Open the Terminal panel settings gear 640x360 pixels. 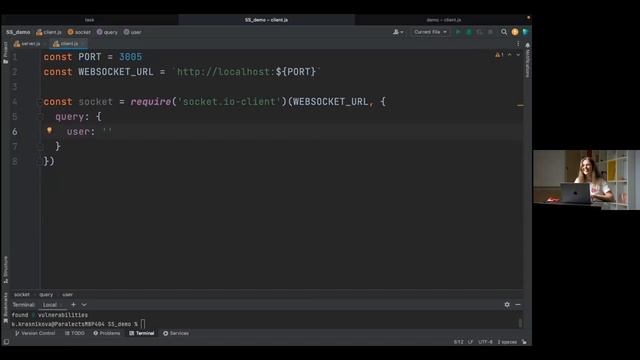(507, 304)
